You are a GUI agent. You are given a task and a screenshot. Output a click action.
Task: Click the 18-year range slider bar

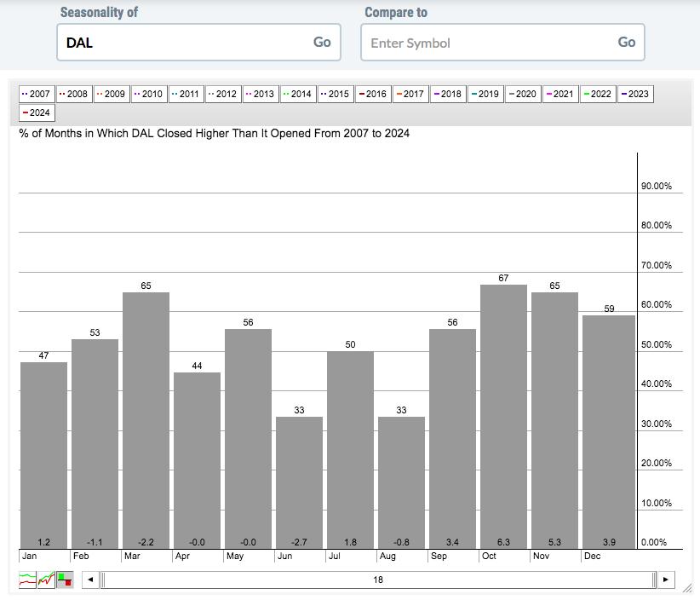tap(378, 580)
